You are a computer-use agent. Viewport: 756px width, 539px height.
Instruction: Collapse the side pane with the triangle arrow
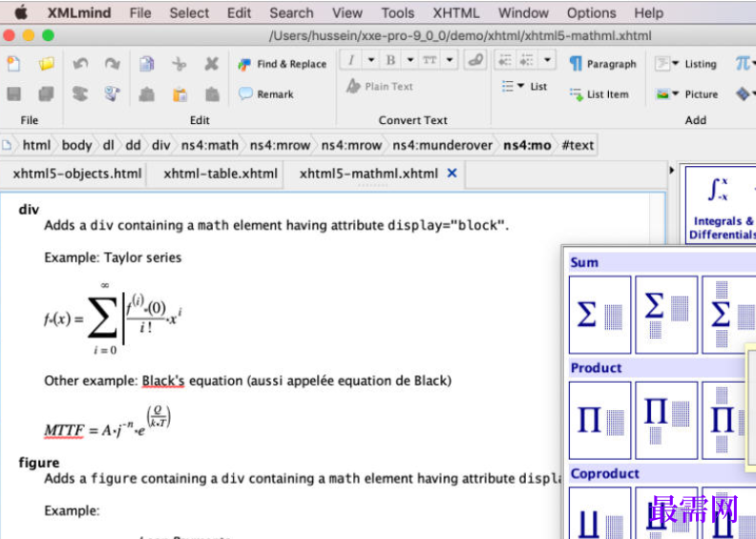click(672, 170)
